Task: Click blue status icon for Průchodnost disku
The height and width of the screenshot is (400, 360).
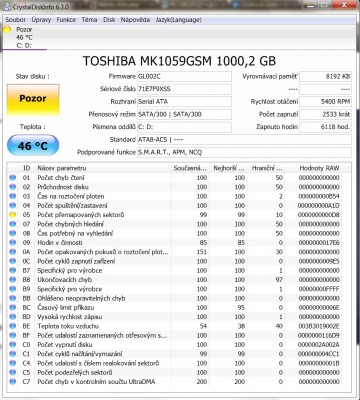Action: (x=13, y=187)
